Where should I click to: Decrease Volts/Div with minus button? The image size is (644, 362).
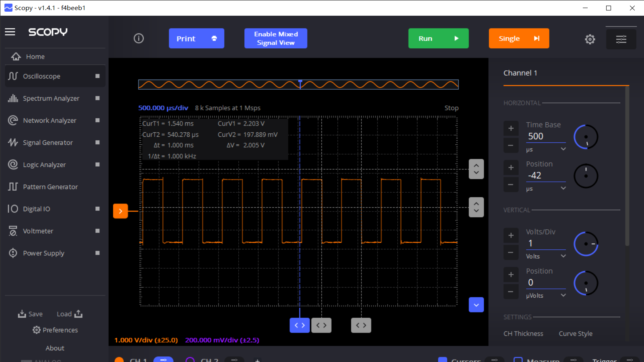click(511, 253)
